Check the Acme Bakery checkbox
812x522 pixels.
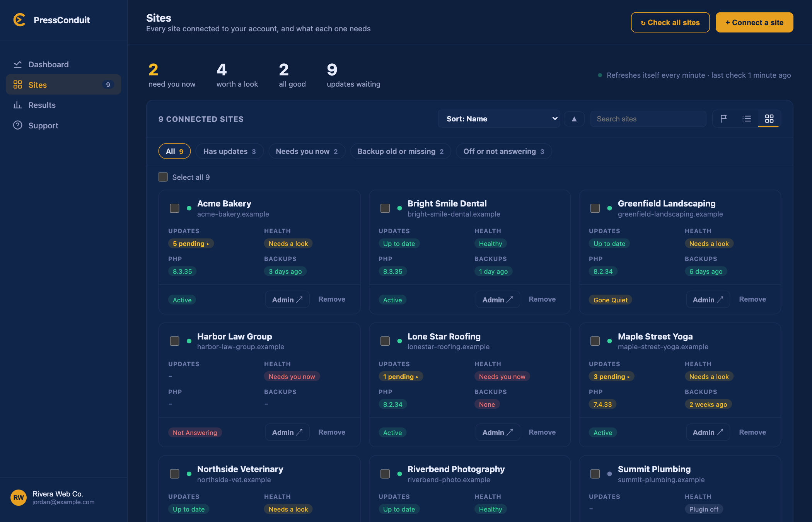click(175, 208)
